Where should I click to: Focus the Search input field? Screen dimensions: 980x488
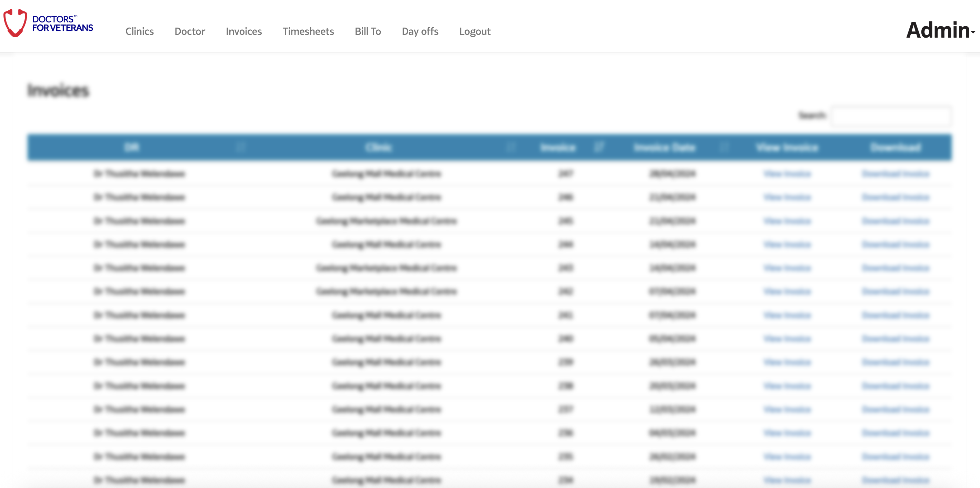coord(891,116)
